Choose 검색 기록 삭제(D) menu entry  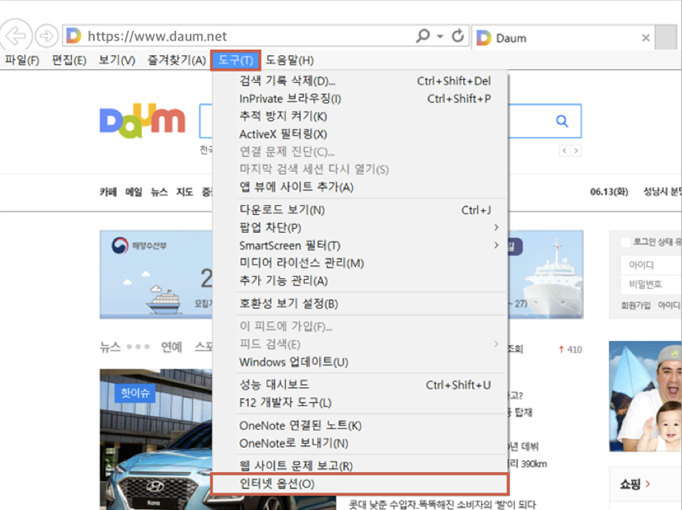(360, 81)
